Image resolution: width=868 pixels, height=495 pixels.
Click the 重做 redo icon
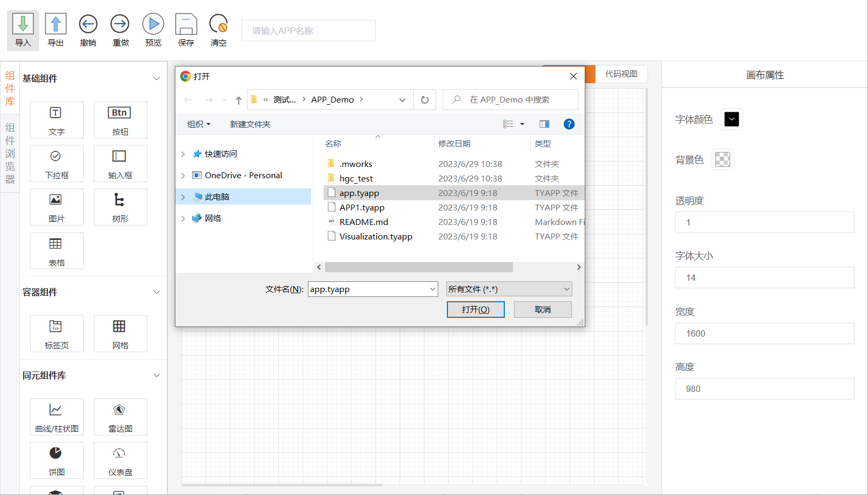point(120,24)
